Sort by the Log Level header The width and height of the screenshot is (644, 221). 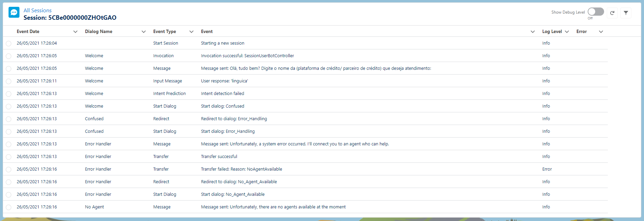click(x=552, y=32)
